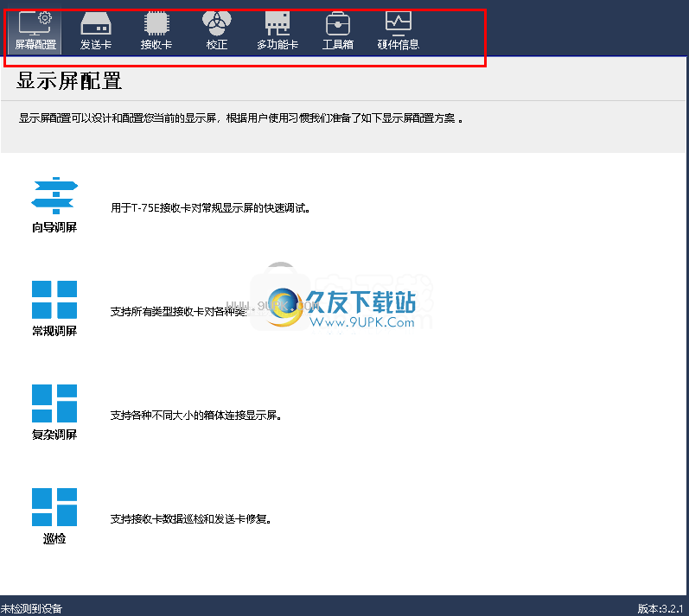This screenshot has width=689, height=616.
Task: Start the 巡检 inspection icon
Action: 54,507
